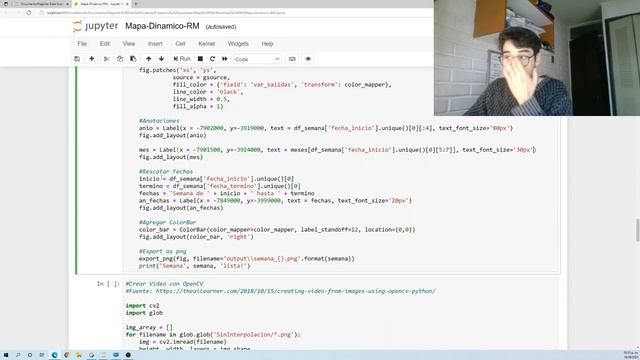640x360 pixels.
Task: Move selected cell down with down arrow
Action: coord(161,59)
